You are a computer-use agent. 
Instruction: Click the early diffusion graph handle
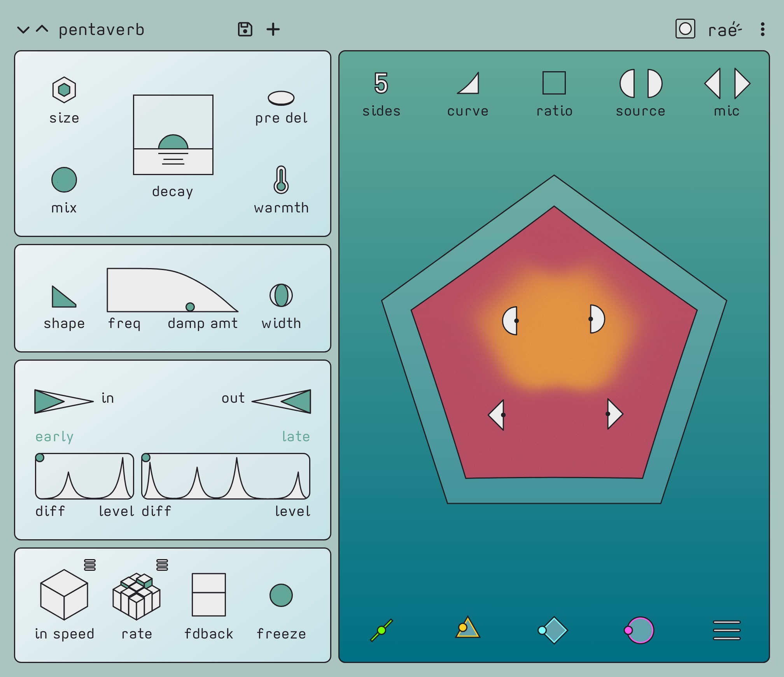(x=40, y=458)
